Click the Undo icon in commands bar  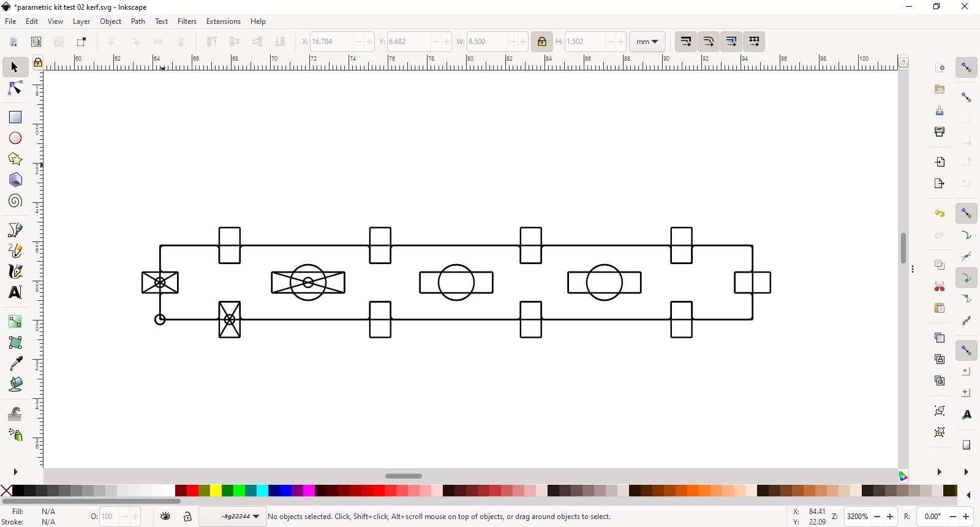pos(940,213)
